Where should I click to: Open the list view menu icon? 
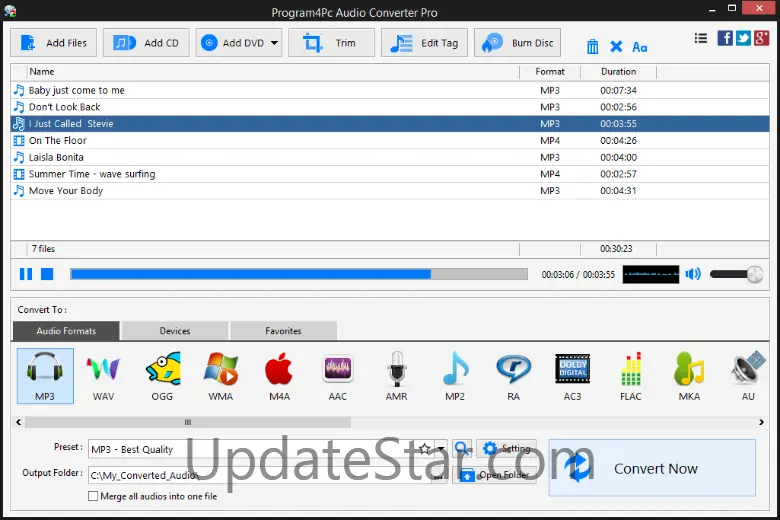pos(700,38)
